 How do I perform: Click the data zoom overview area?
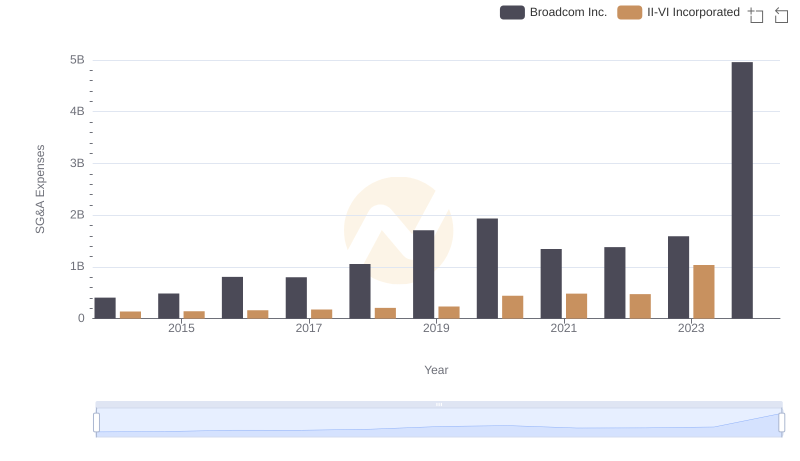coord(439,423)
